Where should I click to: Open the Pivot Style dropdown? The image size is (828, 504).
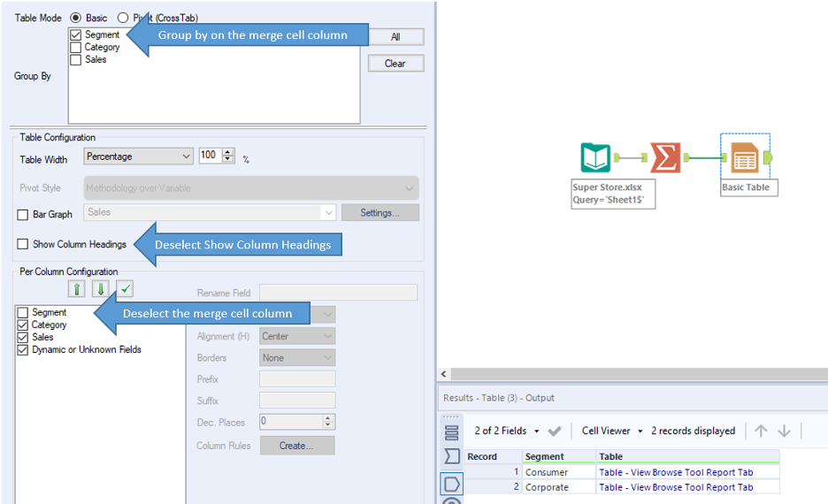click(x=251, y=187)
